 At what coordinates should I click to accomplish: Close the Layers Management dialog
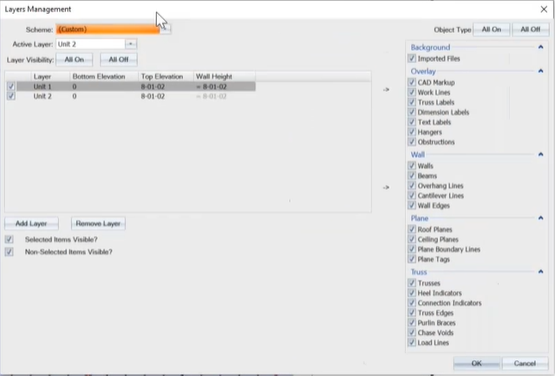click(544, 9)
